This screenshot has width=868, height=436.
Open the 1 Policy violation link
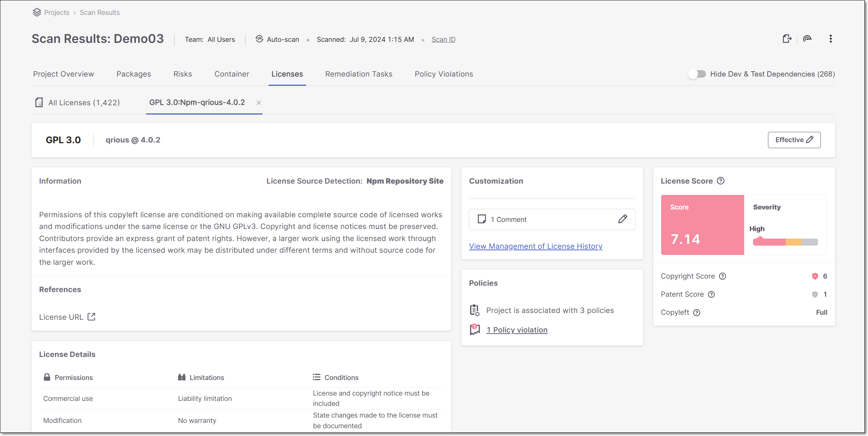517,330
